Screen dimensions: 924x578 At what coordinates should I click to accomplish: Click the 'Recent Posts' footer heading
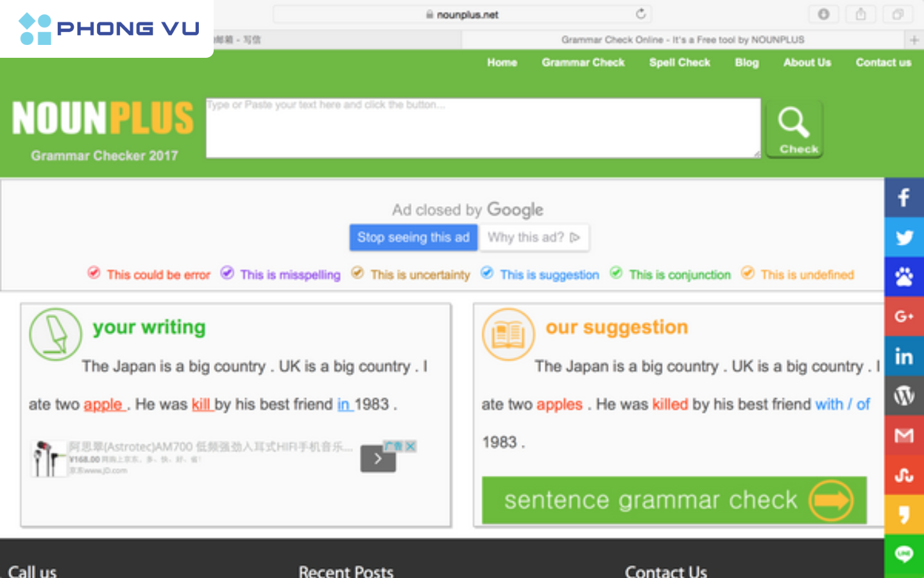[346, 571]
